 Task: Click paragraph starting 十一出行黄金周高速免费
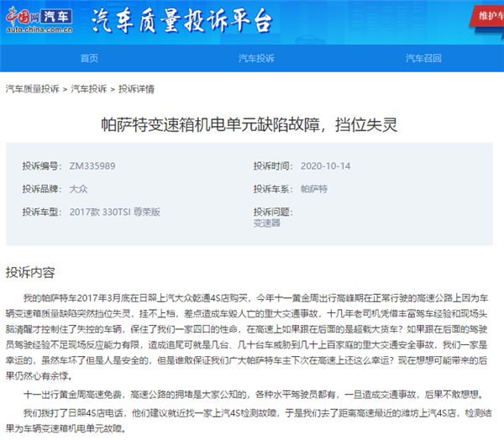pos(254,395)
